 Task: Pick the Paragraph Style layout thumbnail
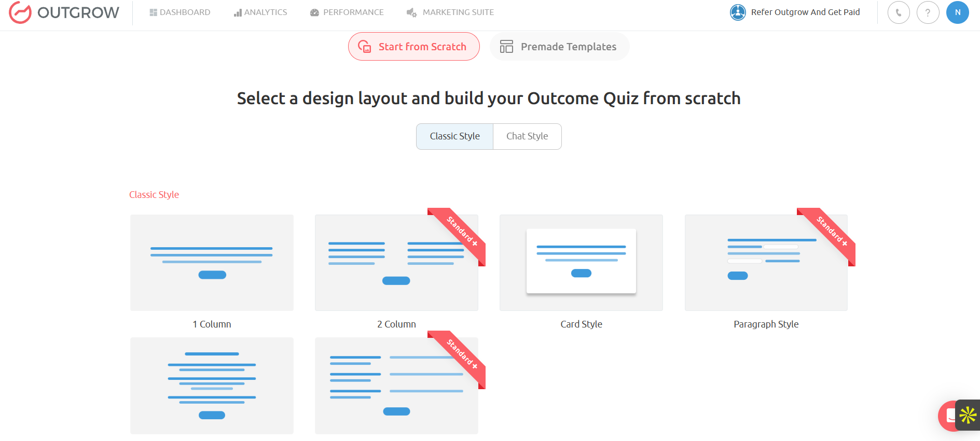click(766, 263)
